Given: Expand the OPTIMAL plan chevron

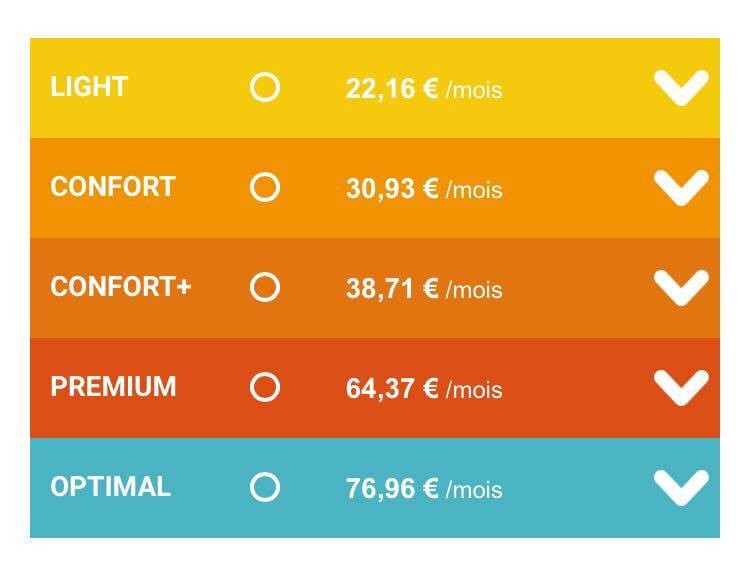Looking at the screenshot, I should (x=681, y=487).
